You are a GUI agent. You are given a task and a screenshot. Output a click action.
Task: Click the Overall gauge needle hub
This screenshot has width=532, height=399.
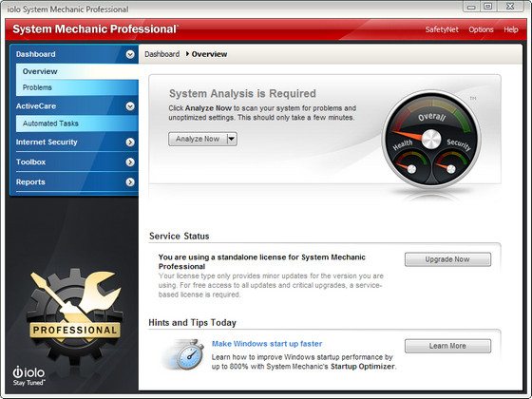click(x=431, y=139)
